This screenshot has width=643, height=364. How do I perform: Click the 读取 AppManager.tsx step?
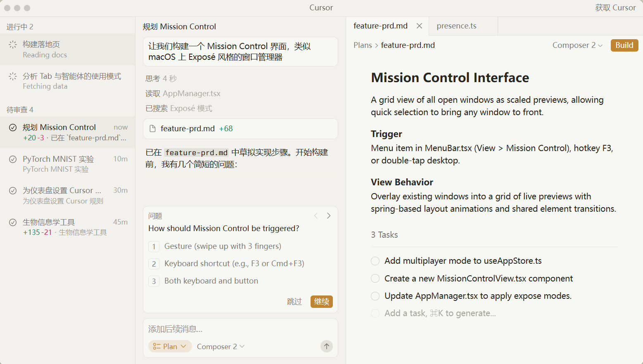coord(183,94)
